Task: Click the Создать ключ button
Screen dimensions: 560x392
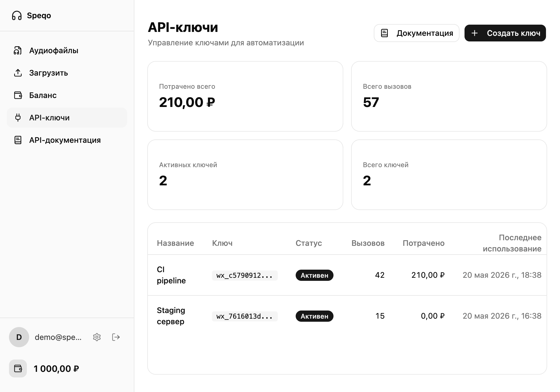Action: [x=505, y=33]
